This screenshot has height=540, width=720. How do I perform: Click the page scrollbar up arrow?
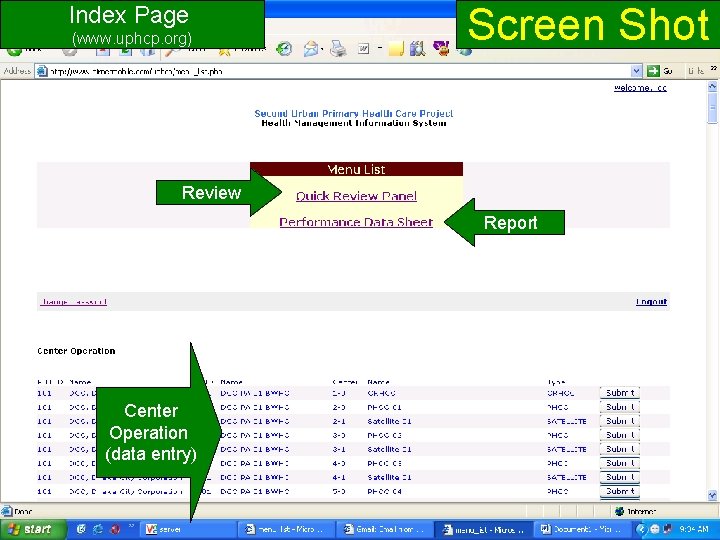712,86
